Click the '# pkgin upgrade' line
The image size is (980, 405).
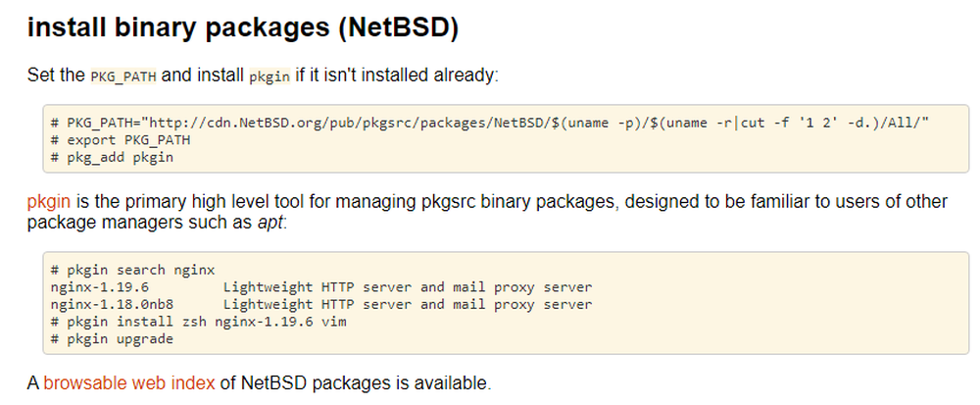[x=112, y=339]
